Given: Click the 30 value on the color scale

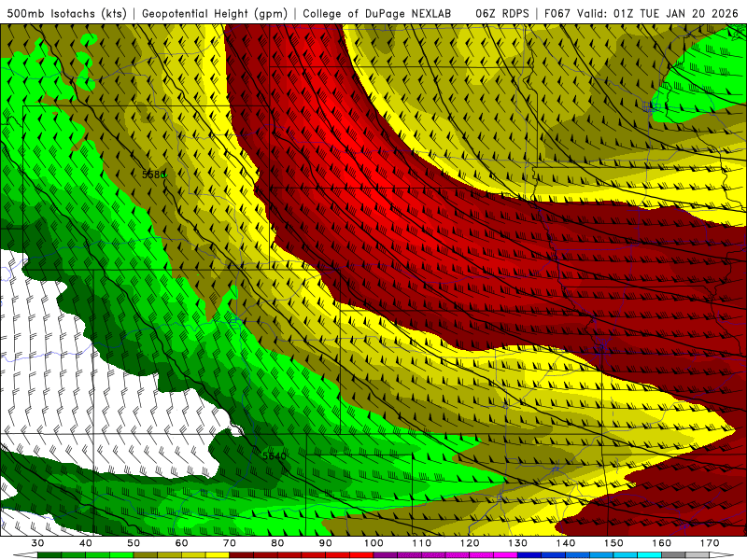Looking at the screenshot, I should pyautogui.click(x=37, y=543).
